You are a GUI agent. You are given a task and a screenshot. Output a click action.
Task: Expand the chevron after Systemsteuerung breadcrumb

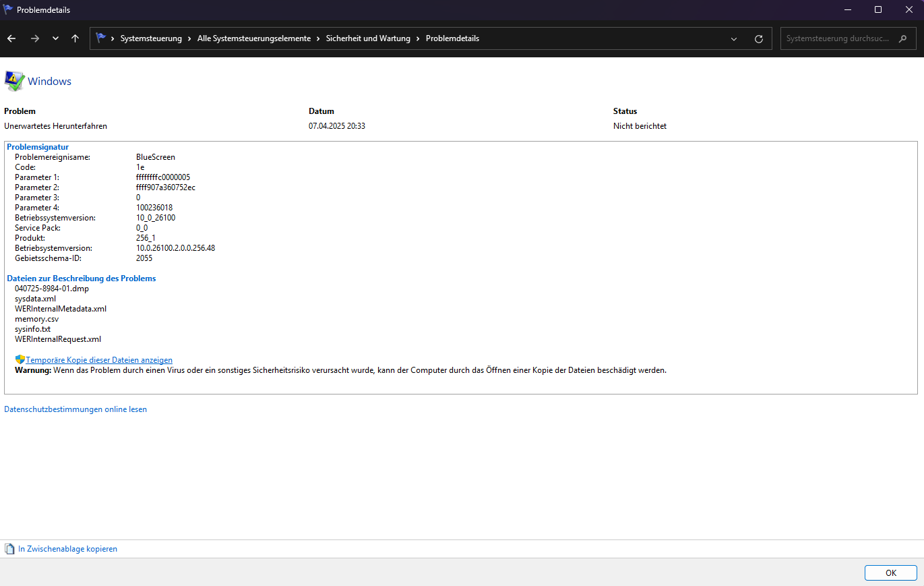pos(190,38)
